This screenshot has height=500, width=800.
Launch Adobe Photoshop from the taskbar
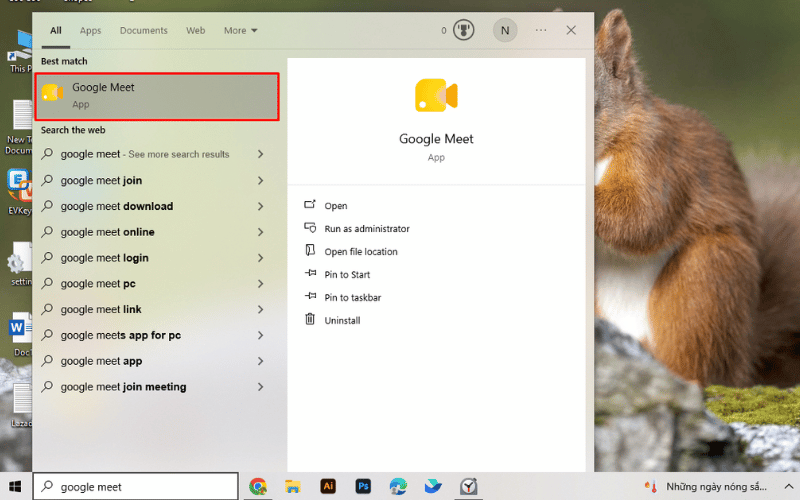(x=363, y=486)
